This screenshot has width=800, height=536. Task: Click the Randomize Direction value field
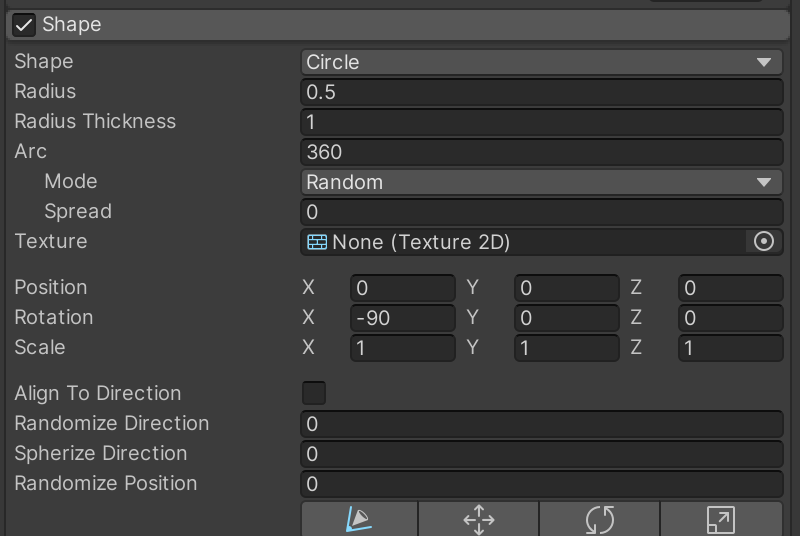(x=541, y=424)
